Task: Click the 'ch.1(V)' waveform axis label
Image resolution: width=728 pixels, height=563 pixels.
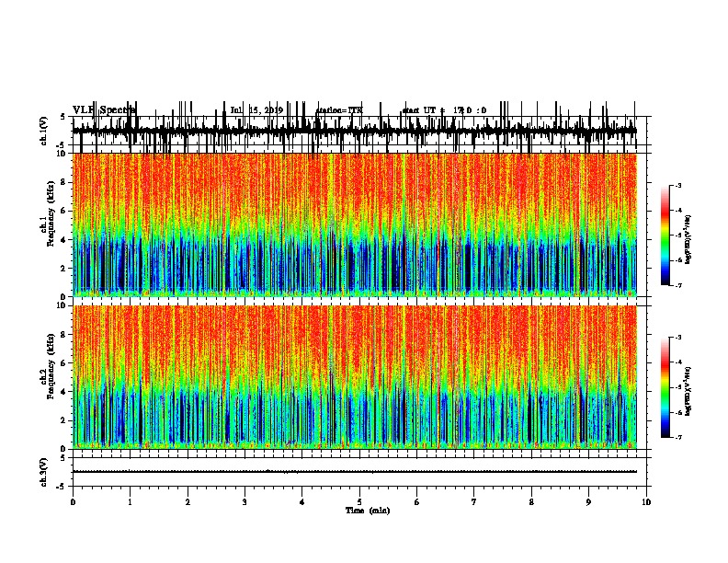Action: [43, 131]
